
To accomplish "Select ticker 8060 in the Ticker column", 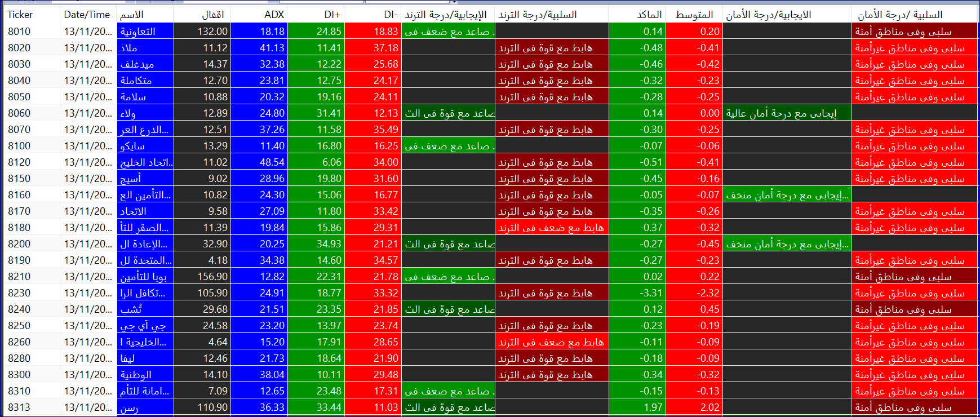I will [20, 113].
